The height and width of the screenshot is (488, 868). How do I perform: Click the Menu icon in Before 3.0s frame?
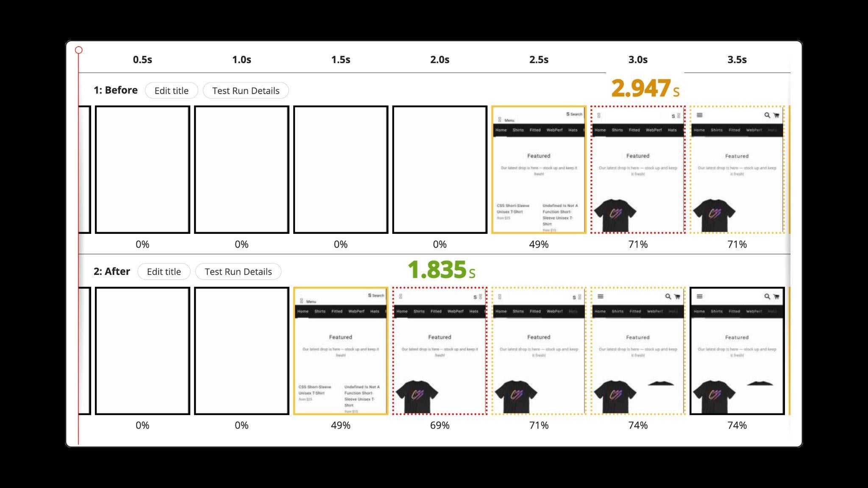[x=598, y=116]
